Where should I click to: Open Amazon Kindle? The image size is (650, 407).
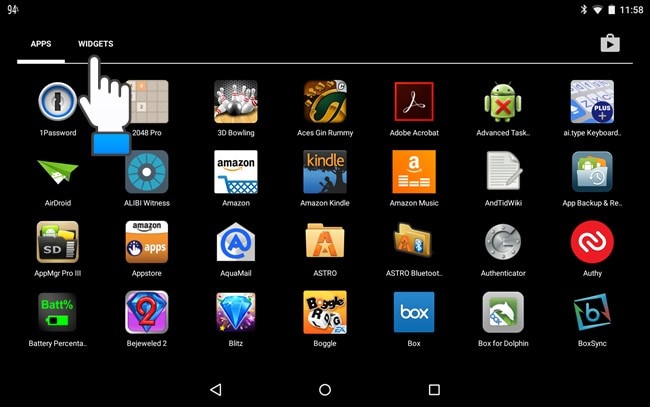(x=325, y=172)
